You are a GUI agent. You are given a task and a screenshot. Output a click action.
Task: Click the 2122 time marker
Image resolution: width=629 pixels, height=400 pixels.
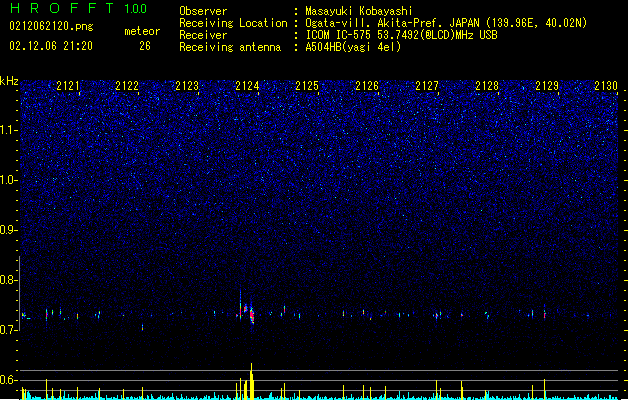coord(127,86)
